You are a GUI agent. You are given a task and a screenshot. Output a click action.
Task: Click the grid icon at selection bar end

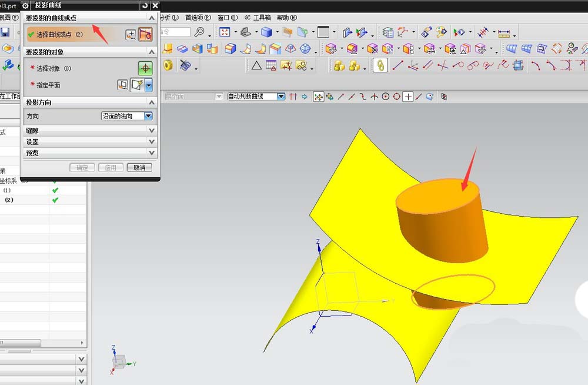click(x=444, y=97)
